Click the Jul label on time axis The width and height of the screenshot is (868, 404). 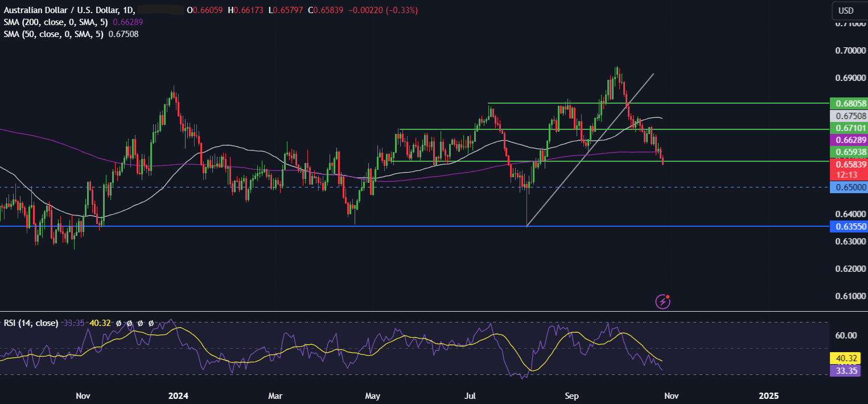click(470, 395)
